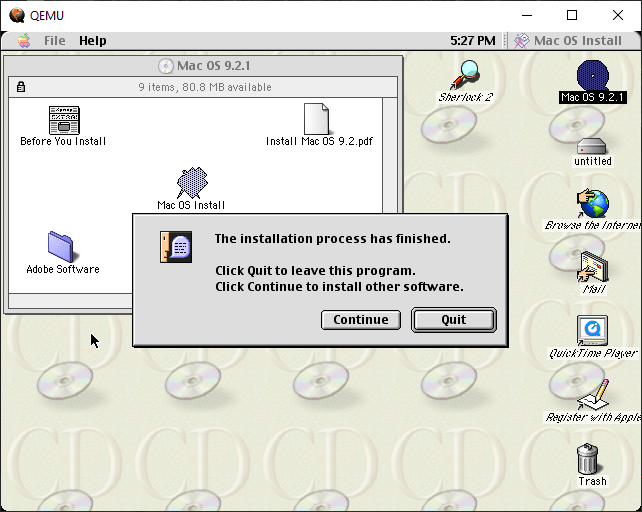Launch Browse the Internet icon
The image size is (642, 512).
[592, 205]
